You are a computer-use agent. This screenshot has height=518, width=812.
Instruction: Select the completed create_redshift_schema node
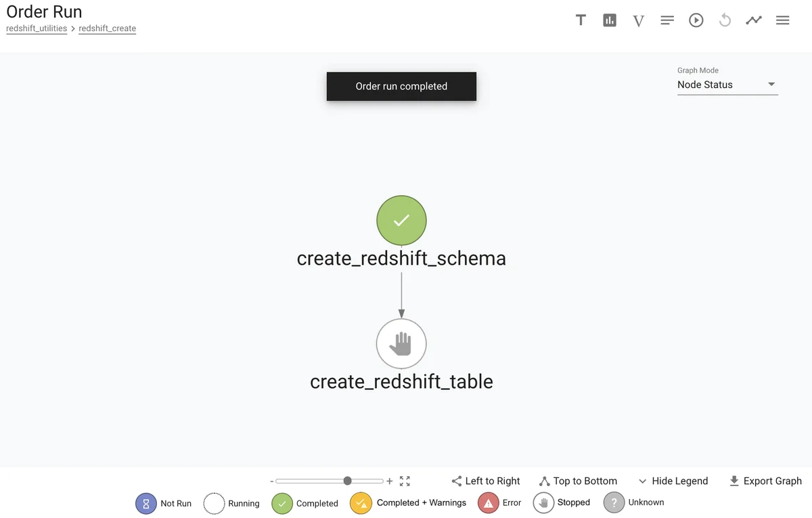click(401, 221)
